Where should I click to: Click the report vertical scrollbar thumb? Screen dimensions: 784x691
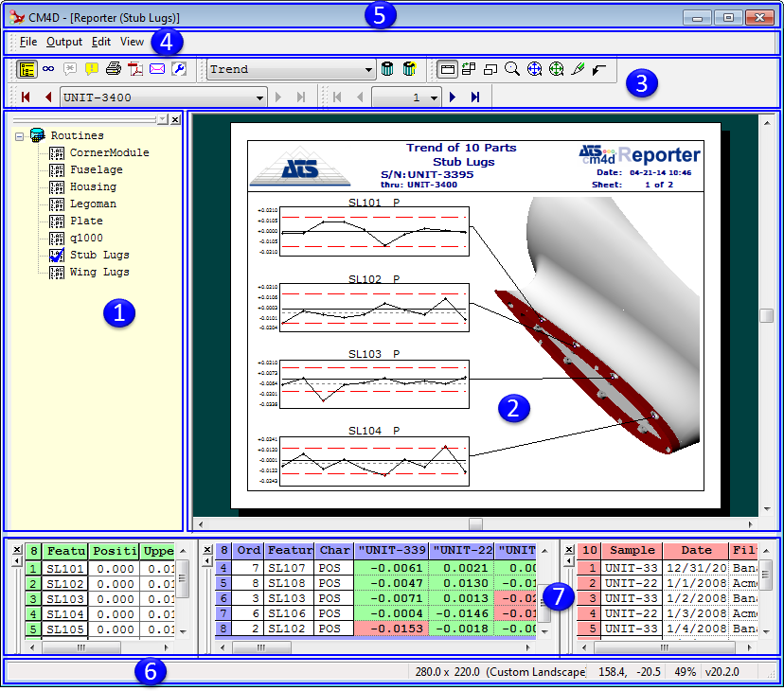[766, 315]
